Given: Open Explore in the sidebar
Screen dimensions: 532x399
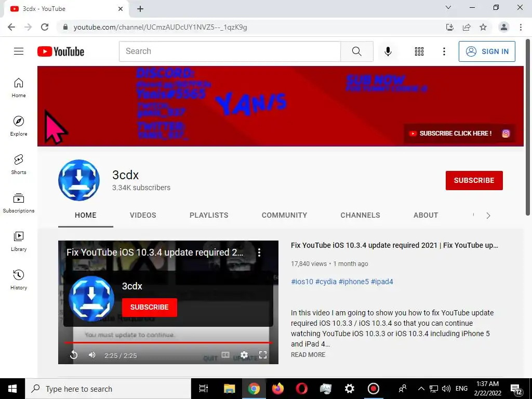Looking at the screenshot, I should (19, 126).
